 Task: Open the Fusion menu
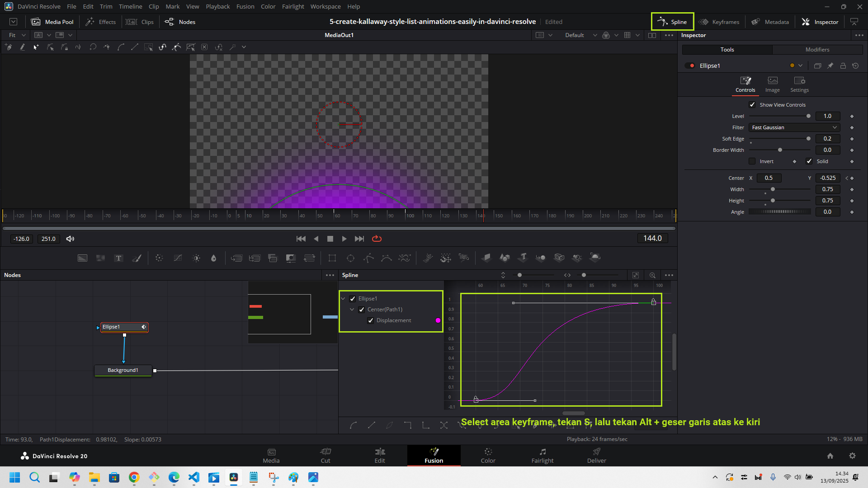(x=245, y=6)
